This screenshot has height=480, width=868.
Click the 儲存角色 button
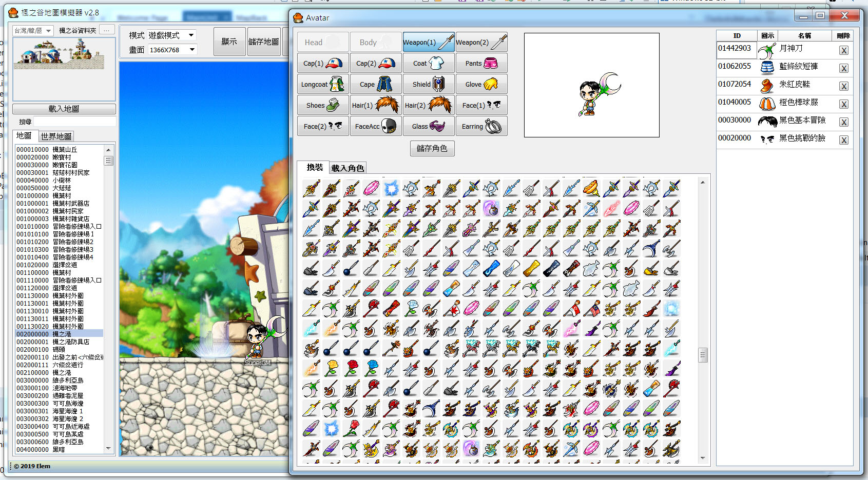pos(432,148)
